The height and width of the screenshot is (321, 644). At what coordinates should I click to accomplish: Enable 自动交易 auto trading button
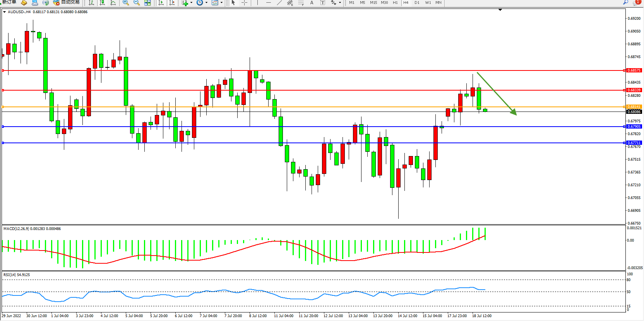(x=67, y=2)
